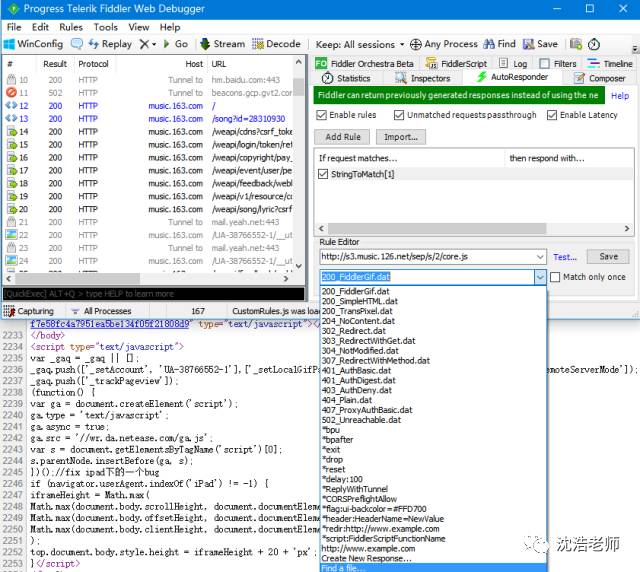This screenshot has height=572, width=640.
Task: Switch to the Timeline tab
Action: point(610,64)
